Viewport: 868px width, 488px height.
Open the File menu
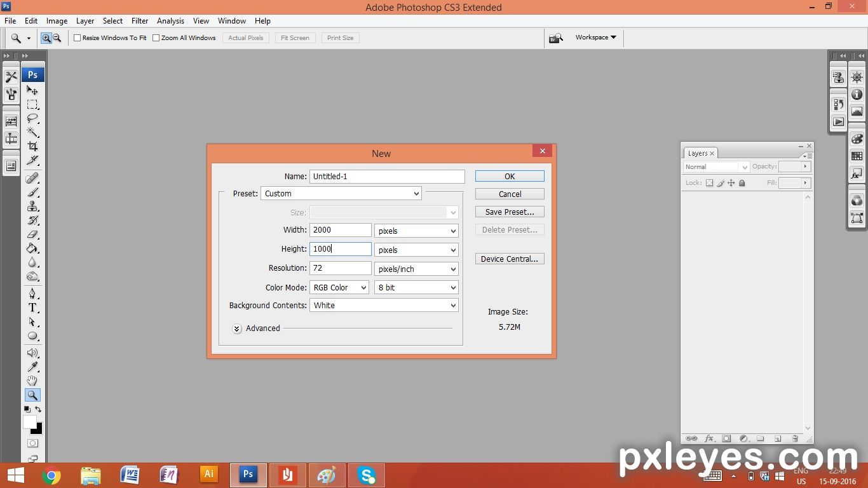point(10,21)
